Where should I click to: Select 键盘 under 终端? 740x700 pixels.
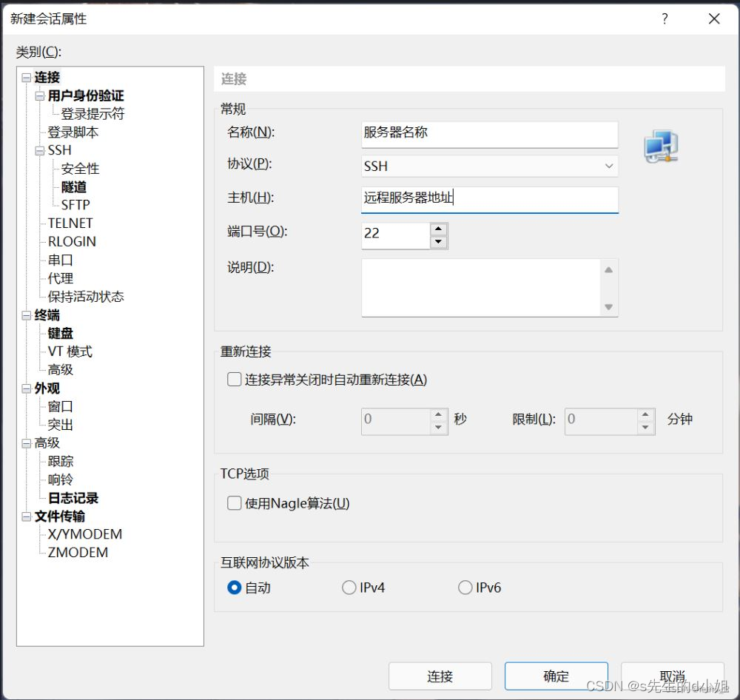[x=61, y=333]
